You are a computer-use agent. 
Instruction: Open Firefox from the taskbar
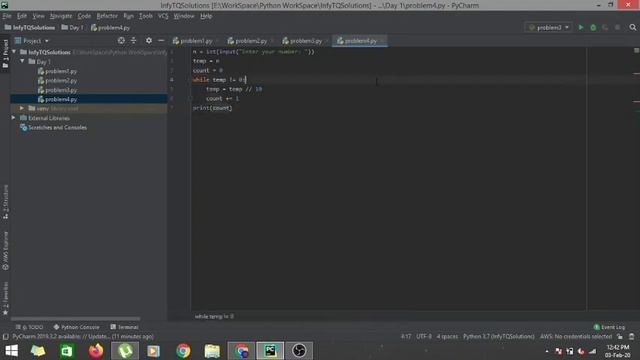tap(96, 351)
